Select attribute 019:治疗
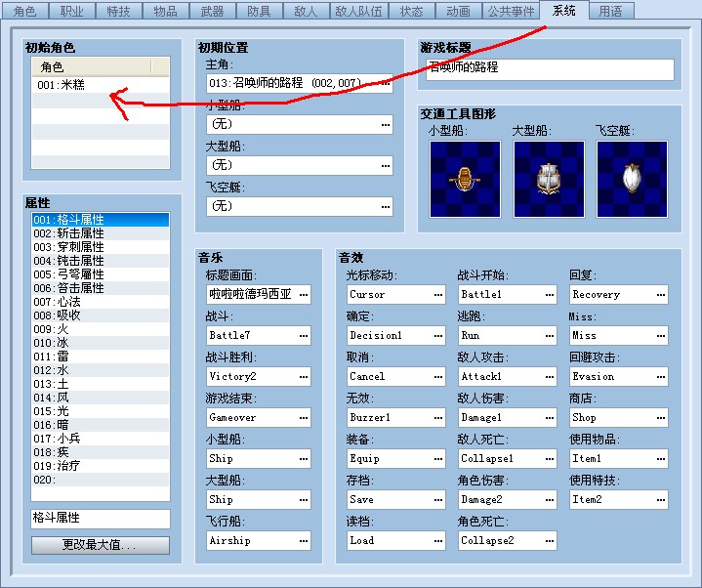The image size is (702, 588). click(x=101, y=466)
